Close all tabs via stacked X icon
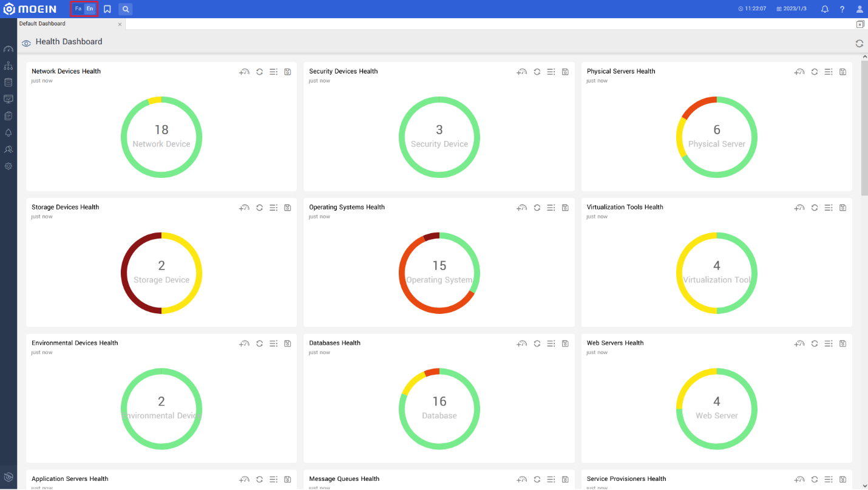The height and width of the screenshot is (490, 868). 860,24
